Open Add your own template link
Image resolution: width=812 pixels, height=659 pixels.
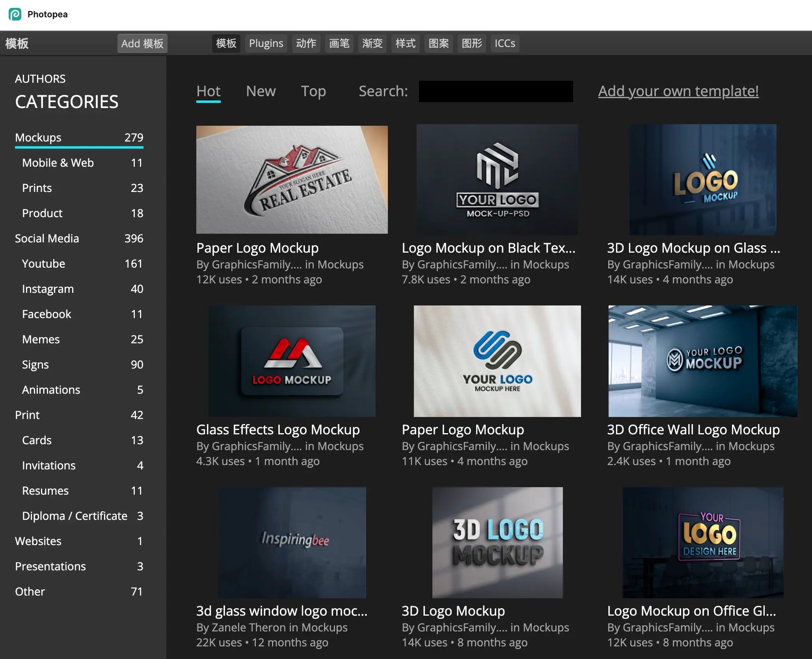(x=678, y=91)
